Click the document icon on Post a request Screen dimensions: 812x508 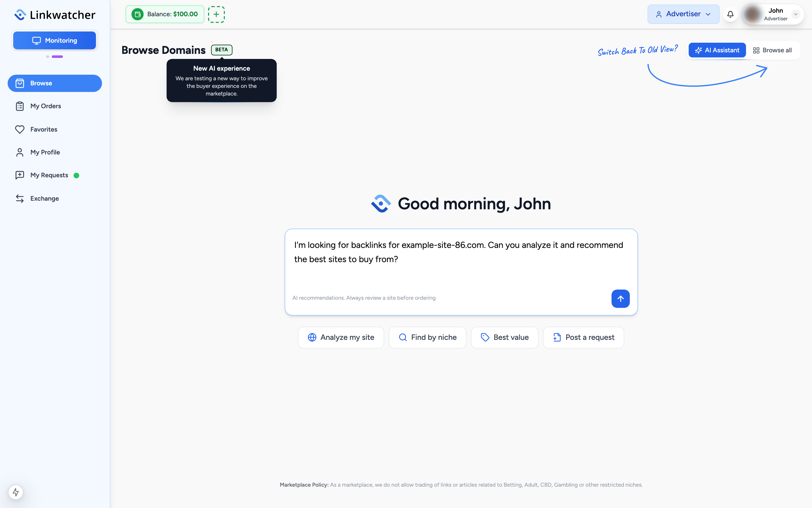(557, 337)
